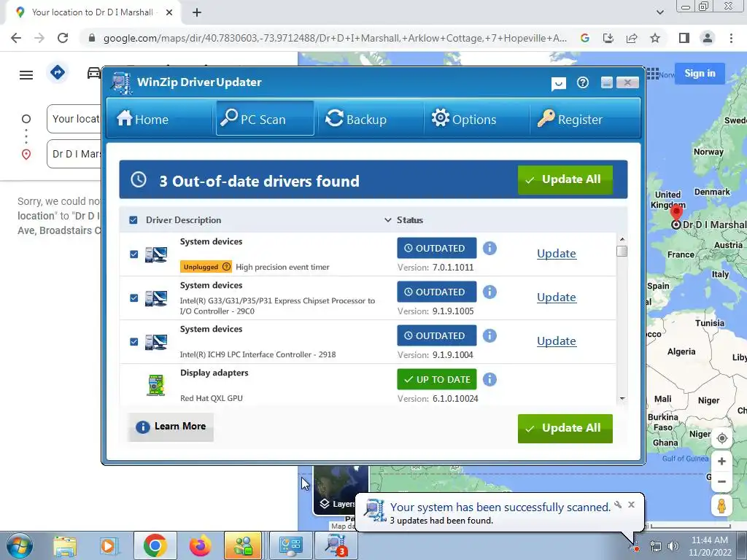Screen dimensions: 747x560
Task: Open the WinZip Driver Updater help question-mark icon
Action: pyautogui.click(x=583, y=83)
